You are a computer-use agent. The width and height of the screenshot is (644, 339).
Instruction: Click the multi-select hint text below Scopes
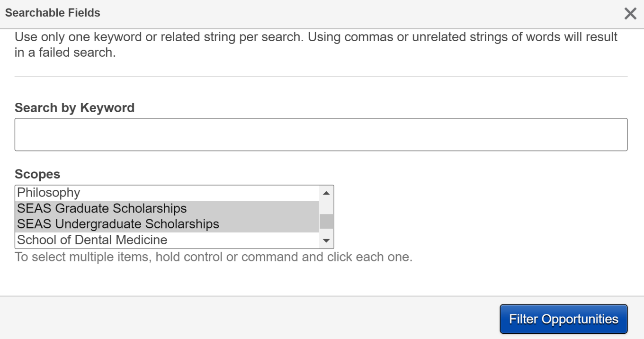click(213, 258)
